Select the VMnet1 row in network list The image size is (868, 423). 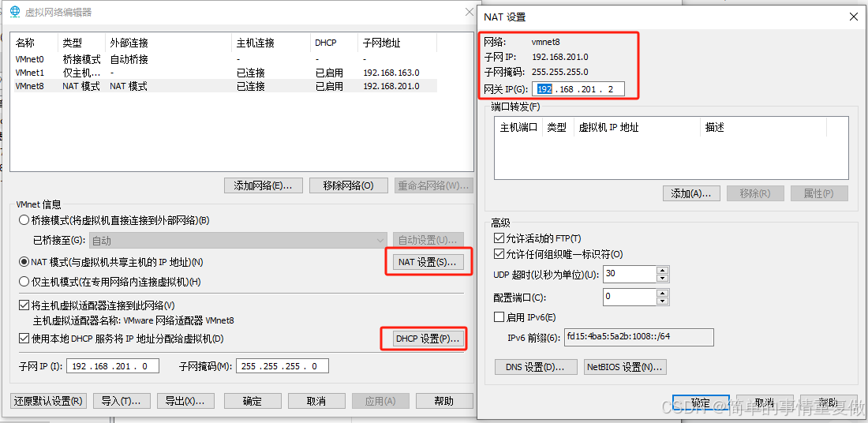(224, 73)
